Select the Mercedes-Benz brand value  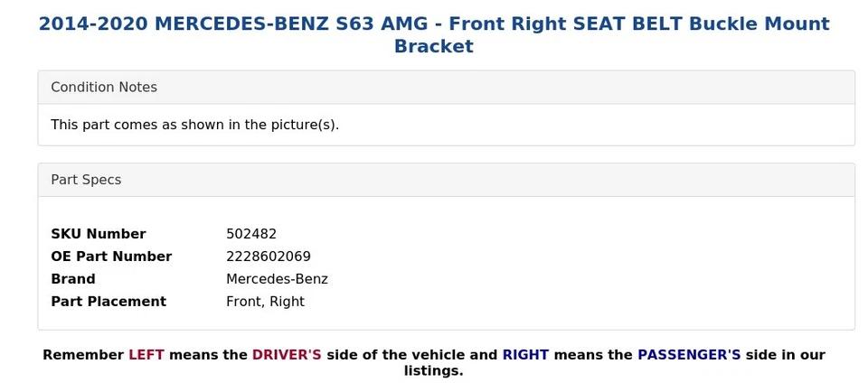pos(277,279)
